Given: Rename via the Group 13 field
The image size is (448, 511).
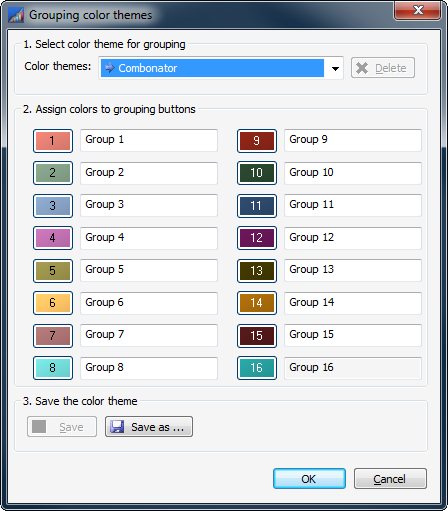Looking at the screenshot, I should tap(353, 270).
